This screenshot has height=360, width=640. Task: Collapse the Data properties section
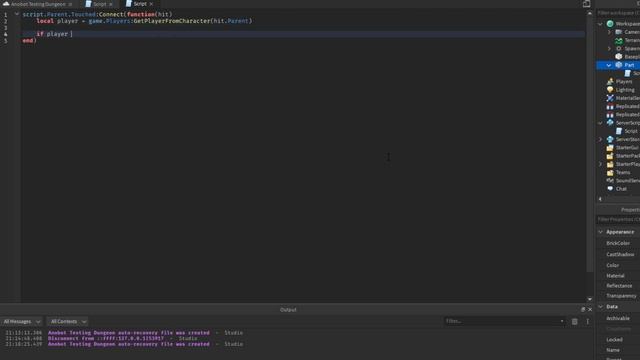click(x=600, y=307)
